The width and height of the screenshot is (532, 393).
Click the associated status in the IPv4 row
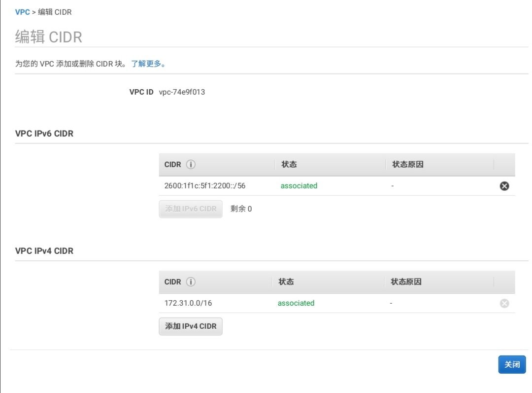pos(296,303)
